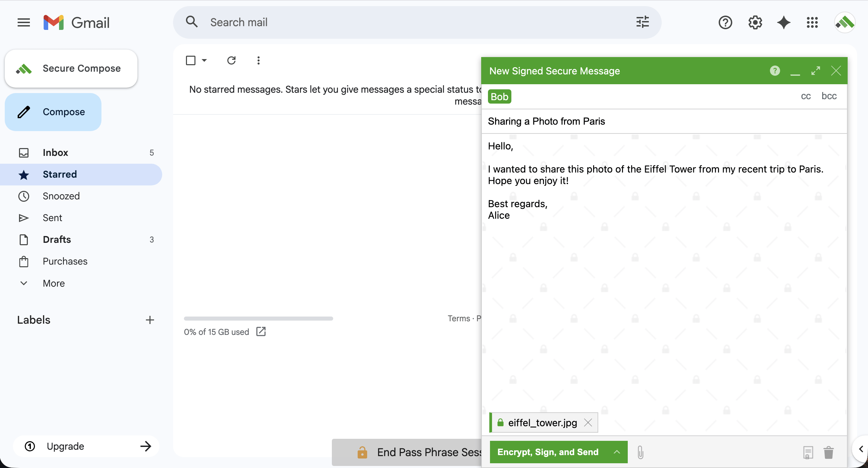
Task: Refresh the mail list
Action: click(x=231, y=60)
